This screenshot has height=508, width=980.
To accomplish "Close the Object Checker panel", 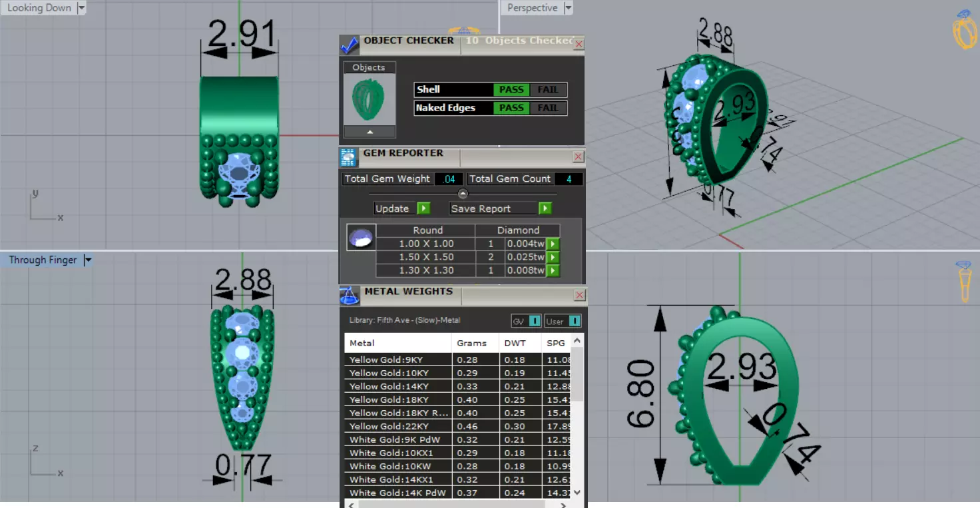I will 579,44.
